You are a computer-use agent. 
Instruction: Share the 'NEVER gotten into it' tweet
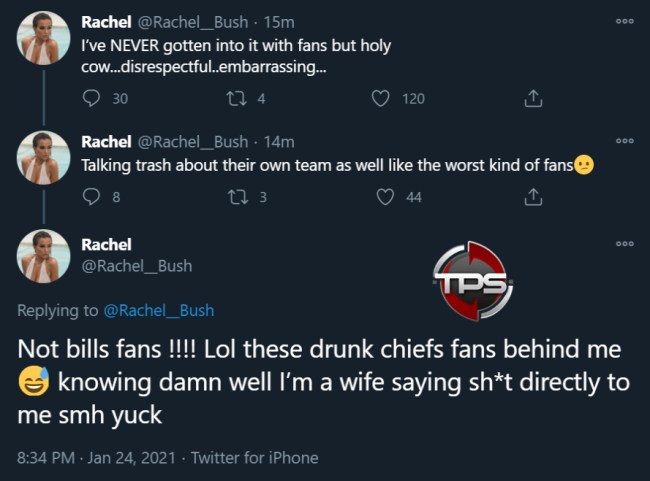533,98
